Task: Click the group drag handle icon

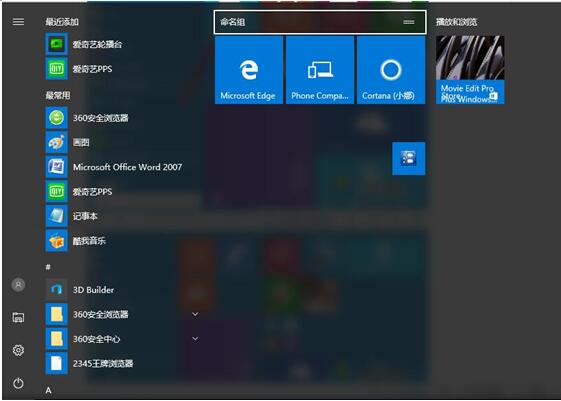Action: [x=409, y=22]
